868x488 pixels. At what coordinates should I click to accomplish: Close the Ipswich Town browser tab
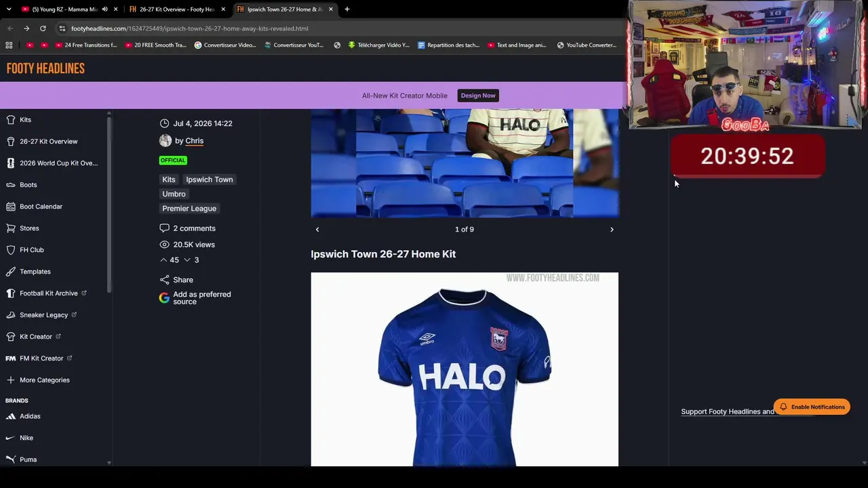point(331,9)
